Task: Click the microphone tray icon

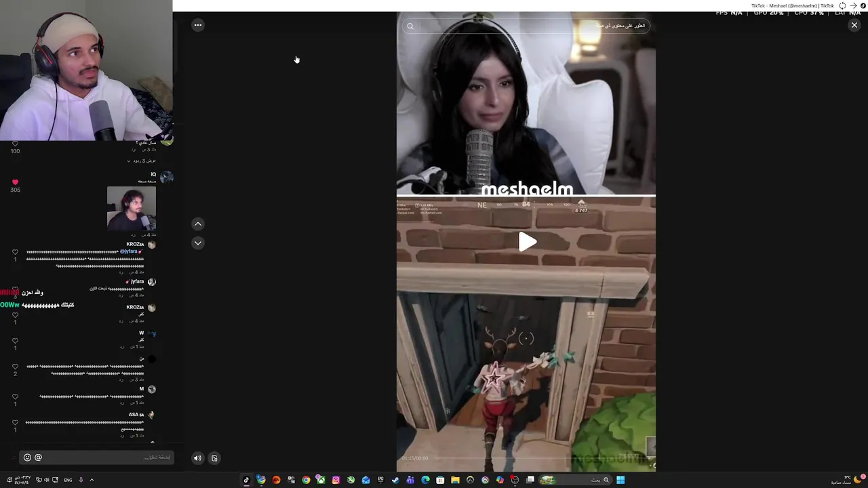Action: coord(81,480)
